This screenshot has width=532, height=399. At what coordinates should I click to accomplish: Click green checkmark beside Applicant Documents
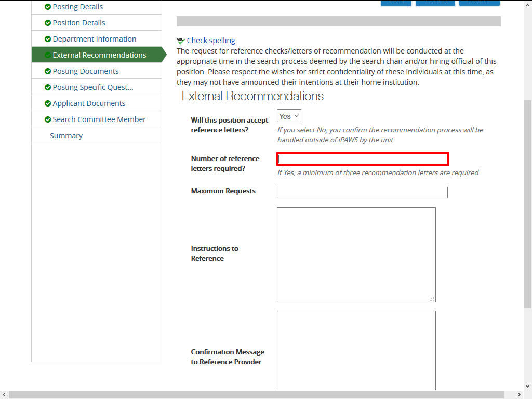click(x=48, y=103)
